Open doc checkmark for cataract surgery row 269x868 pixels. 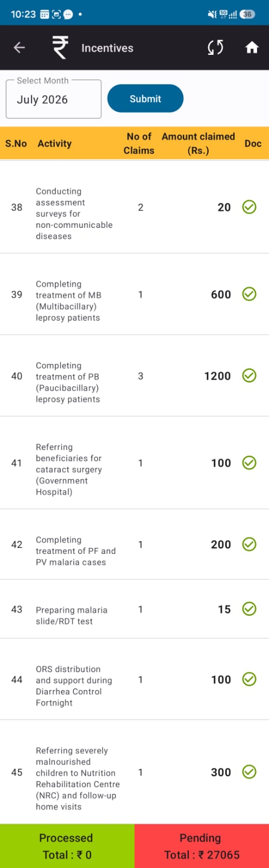[x=249, y=463]
